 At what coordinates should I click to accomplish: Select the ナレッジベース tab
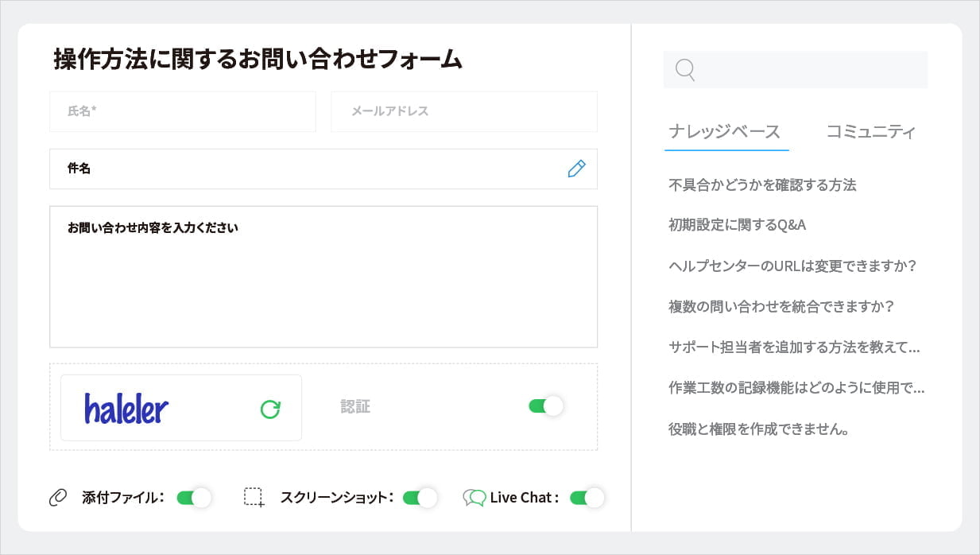pos(726,131)
